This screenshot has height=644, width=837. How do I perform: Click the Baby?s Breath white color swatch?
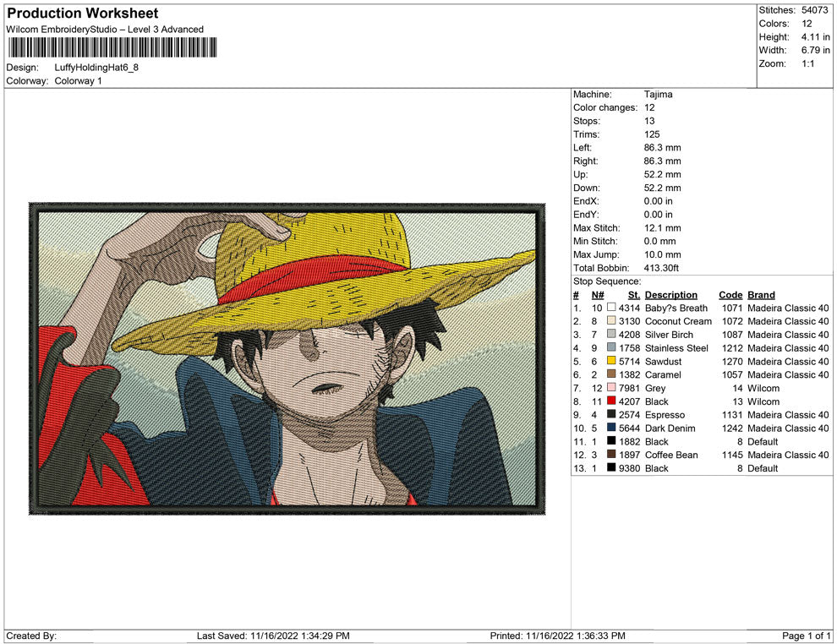pyautogui.click(x=611, y=308)
